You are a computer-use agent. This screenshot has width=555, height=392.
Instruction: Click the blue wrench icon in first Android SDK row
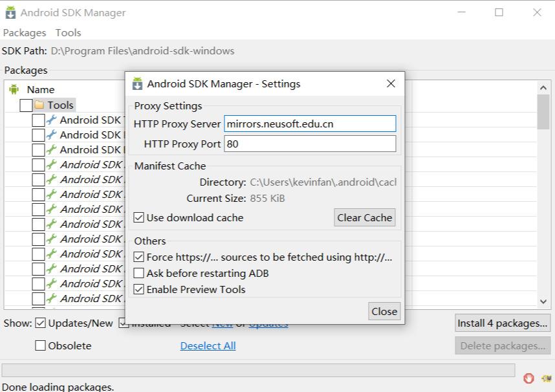click(52, 120)
